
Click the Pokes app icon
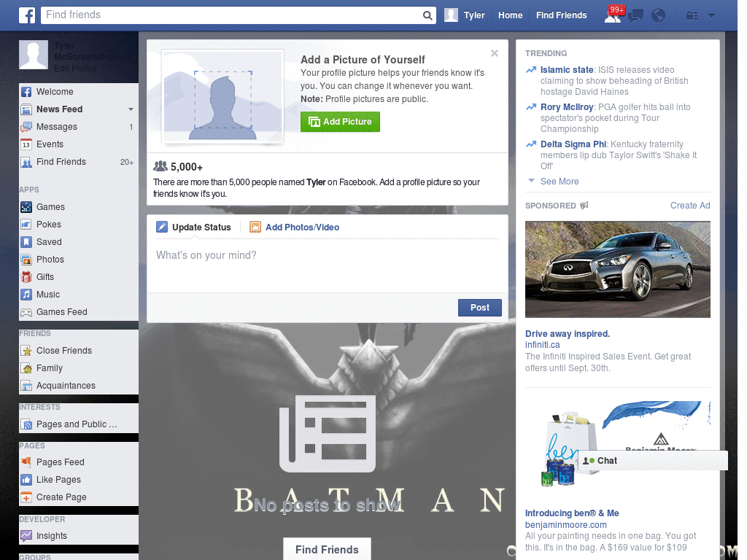(26, 225)
